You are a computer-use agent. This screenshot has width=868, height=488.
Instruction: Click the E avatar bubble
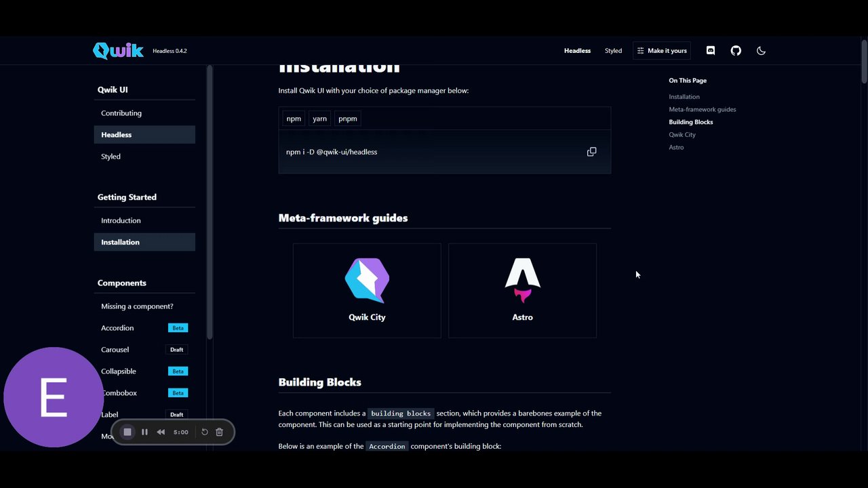[x=54, y=397]
